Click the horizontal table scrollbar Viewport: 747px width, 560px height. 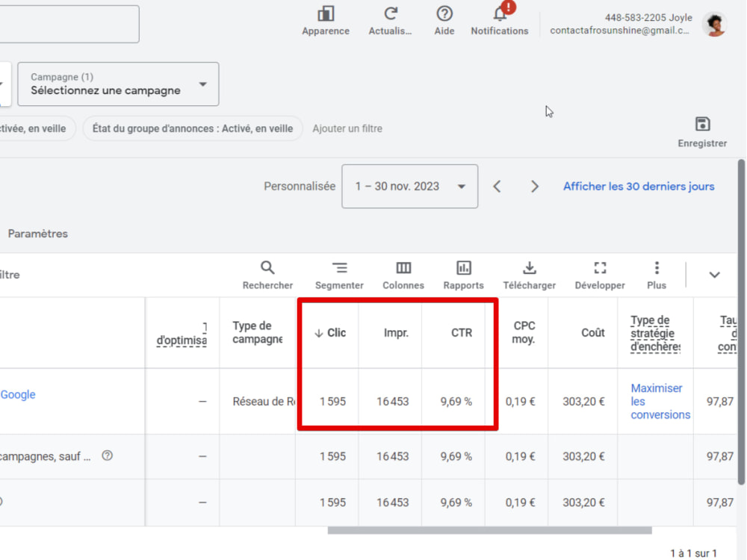[x=490, y=530]
